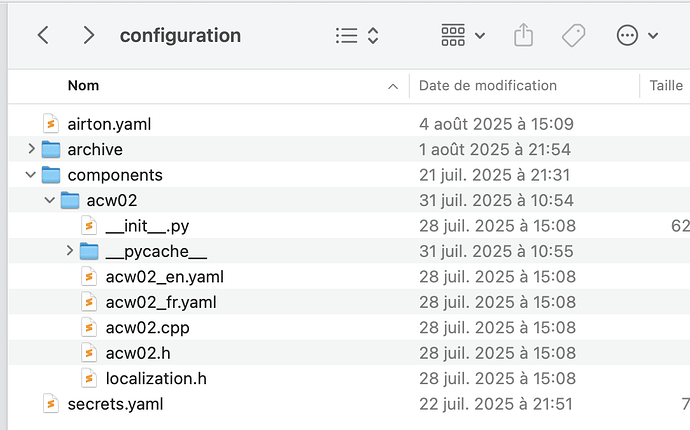Click the back navigation arrow
This screenshot has width=690, height=430.
pyautogui.click(x=43, y=36)
